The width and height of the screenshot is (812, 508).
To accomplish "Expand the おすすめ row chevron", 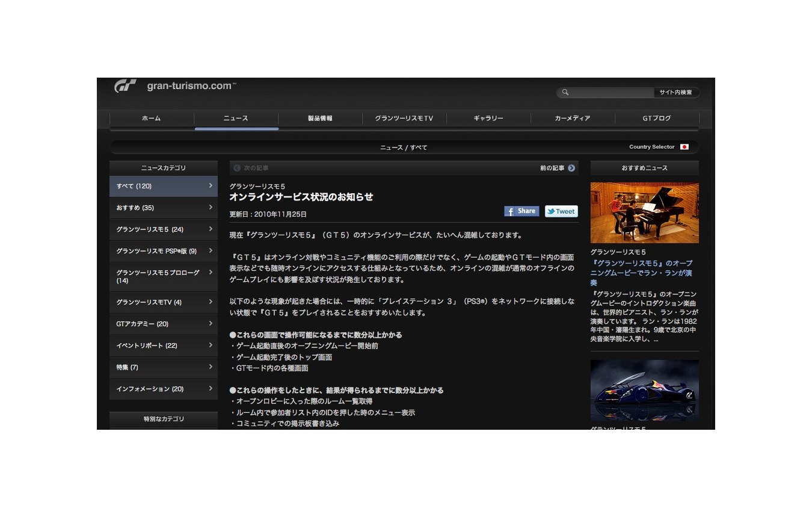I will [211, 207].
